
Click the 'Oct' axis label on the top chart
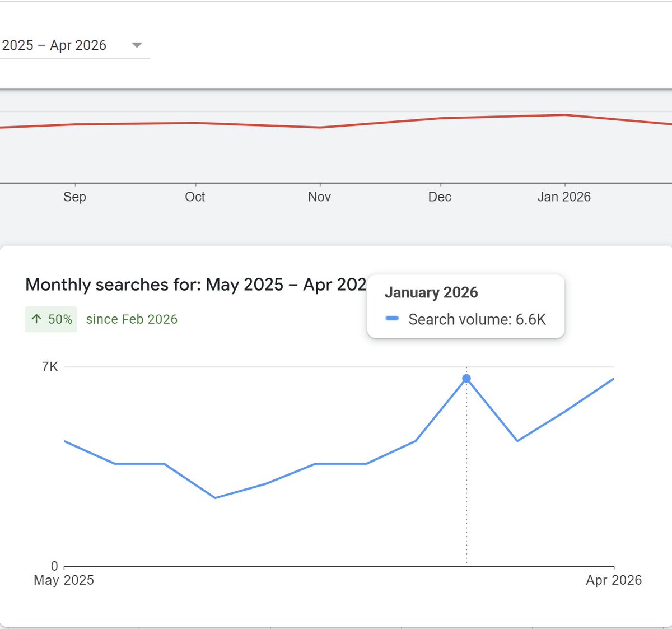pyautogui.click(x=195, y=197)
